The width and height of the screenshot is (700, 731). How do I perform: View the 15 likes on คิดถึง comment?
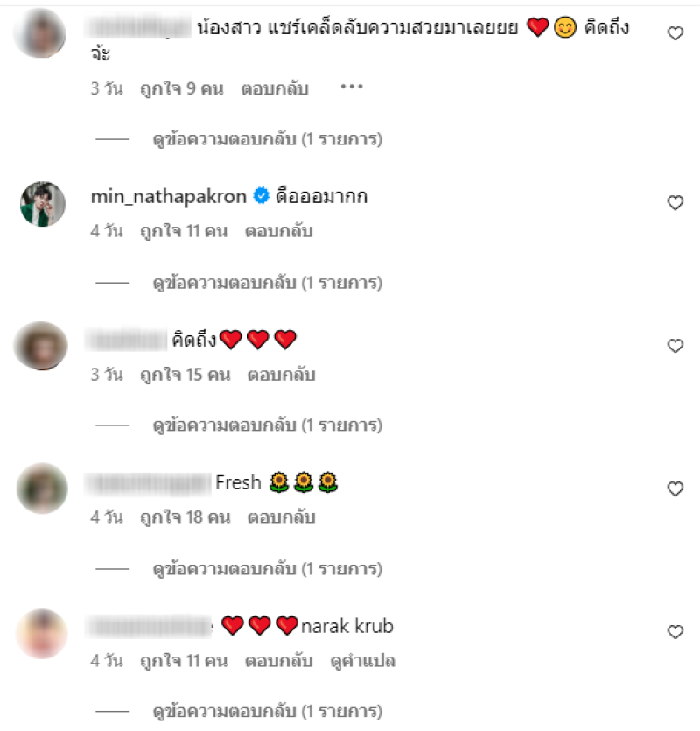(x=185, y=375)
